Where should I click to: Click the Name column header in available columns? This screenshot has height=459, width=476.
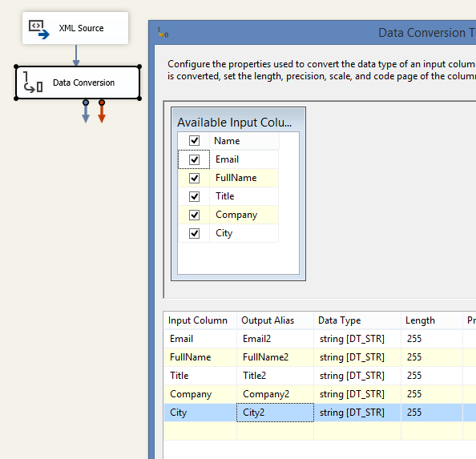pyautogui.click(x=244, y=141)
